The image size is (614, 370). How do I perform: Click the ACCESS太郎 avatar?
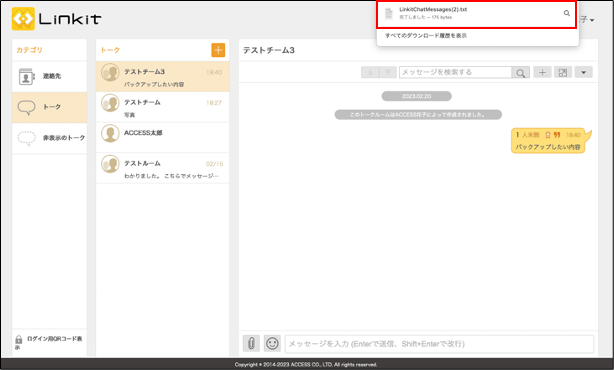110,134
